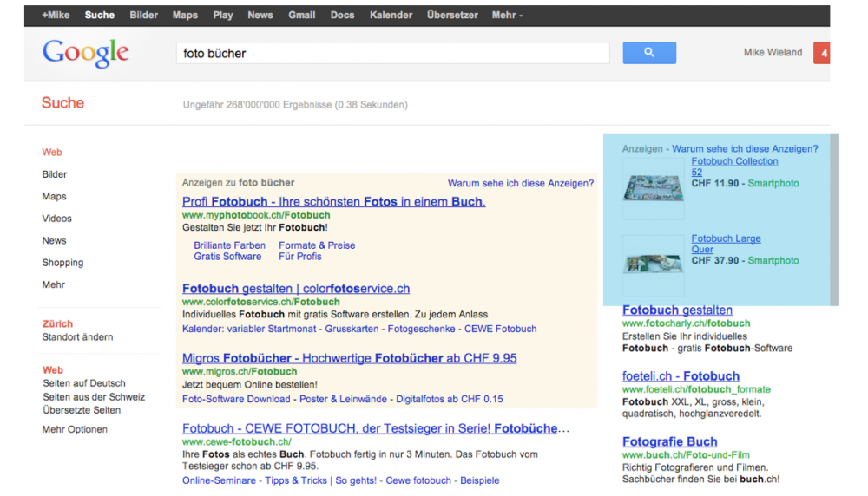Click the www.cewe-fotobuch.ch/ URL text
Screen dimensions: 868x496
[x=237, y=442]
